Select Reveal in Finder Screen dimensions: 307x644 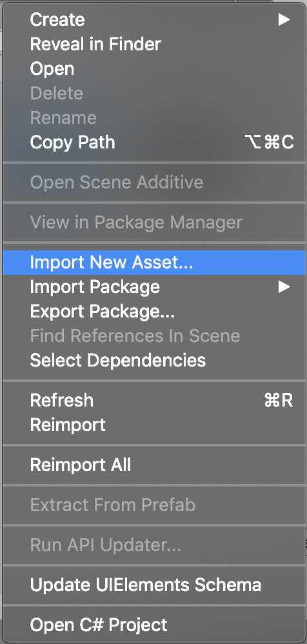coord(153,44)
